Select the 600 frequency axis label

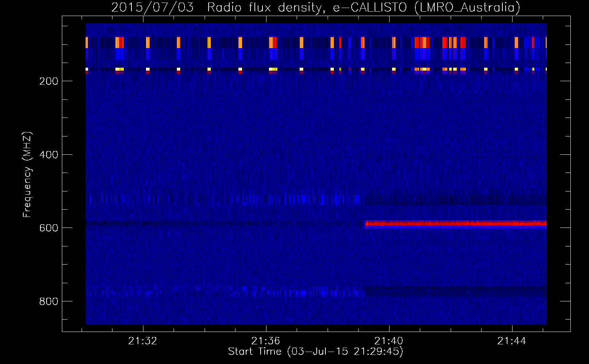[49, 228]
